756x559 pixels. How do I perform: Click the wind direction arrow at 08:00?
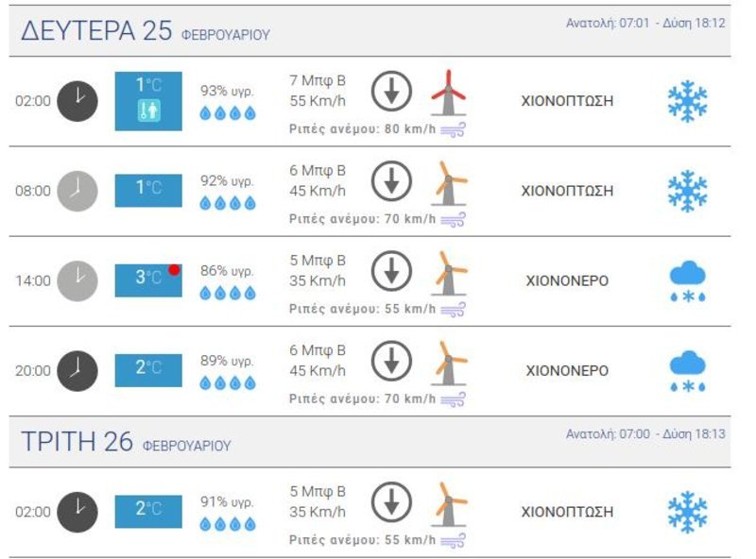coord(391,181)
